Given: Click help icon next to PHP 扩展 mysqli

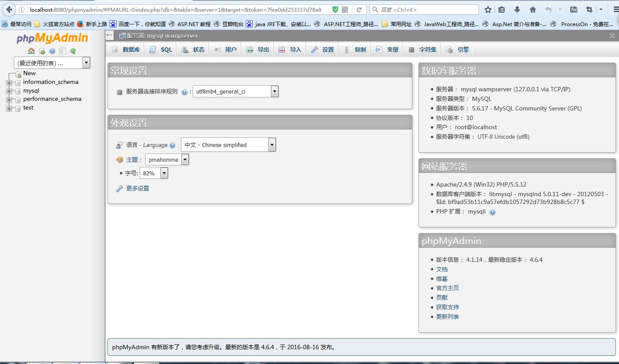Looking at the screenshot, I should 492,212.
